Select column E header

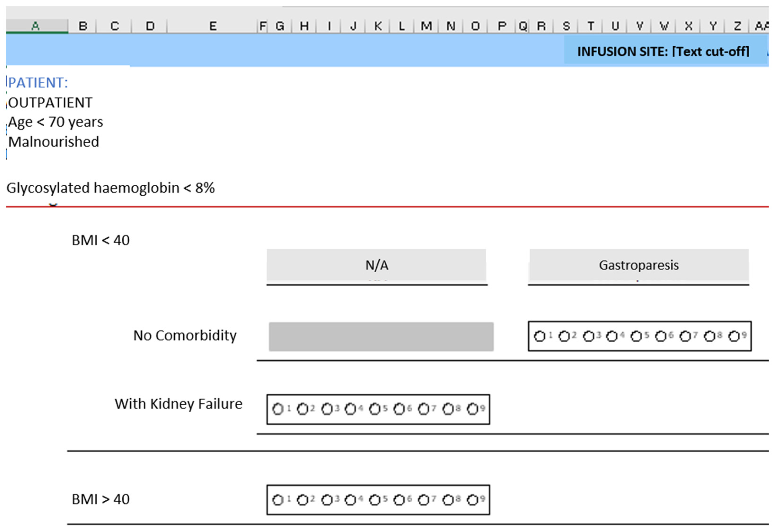[x=212, y=26]
